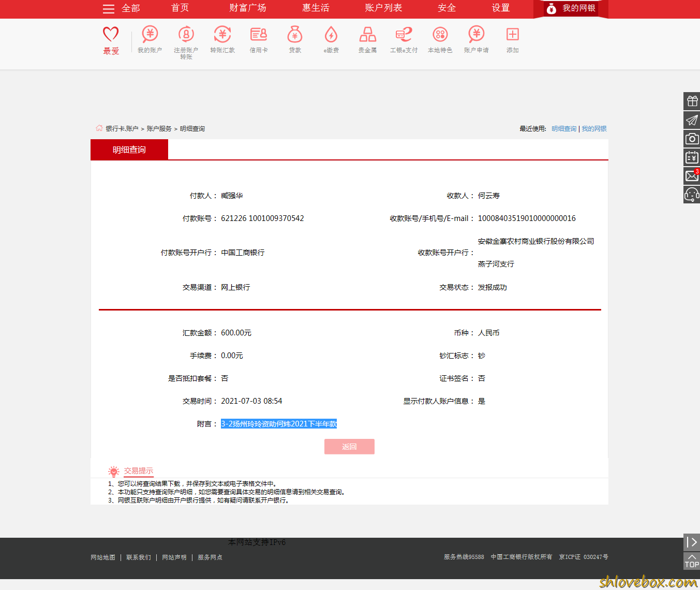Image resolution: width=700 pixels, height=590 pixels.
Task: Click the paper plane sidebar icon
Action: click(x=692, y=120)
